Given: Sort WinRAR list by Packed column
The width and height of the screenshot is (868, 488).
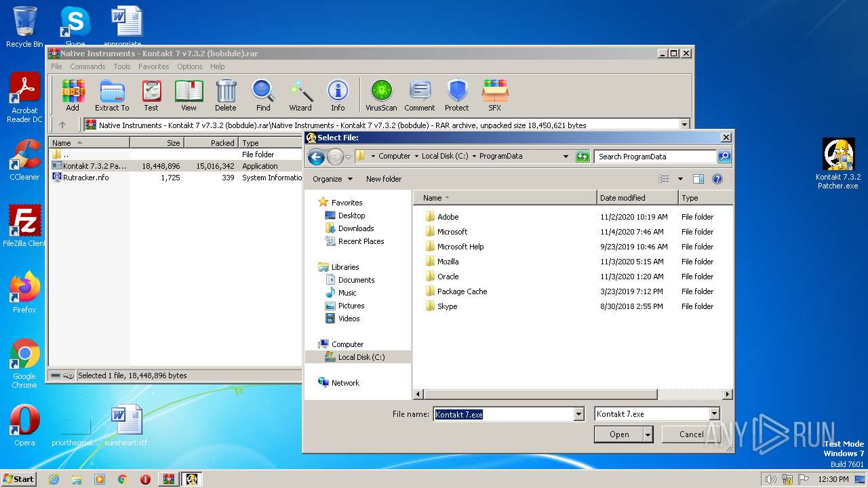Looking at the screenshot, I should [210, 143].
